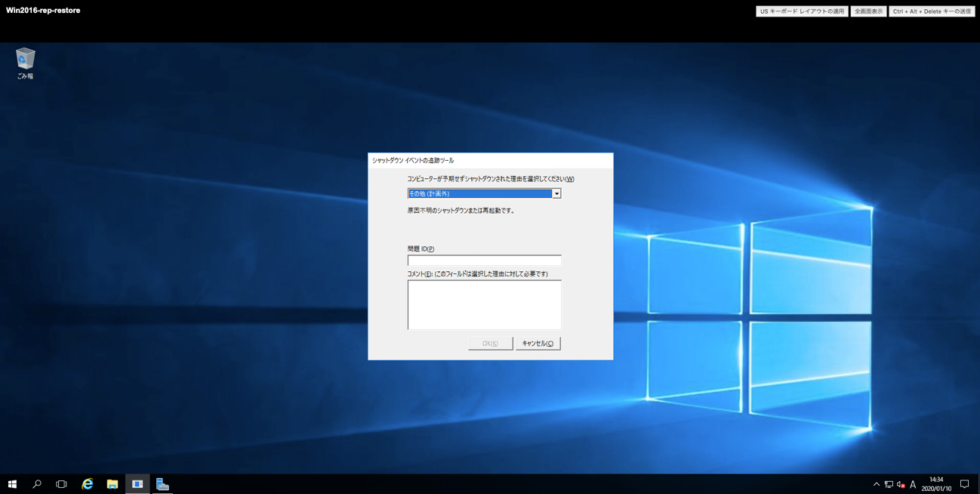Open the taskbar clock showing 14:34
980x494 pixels.
936,484
